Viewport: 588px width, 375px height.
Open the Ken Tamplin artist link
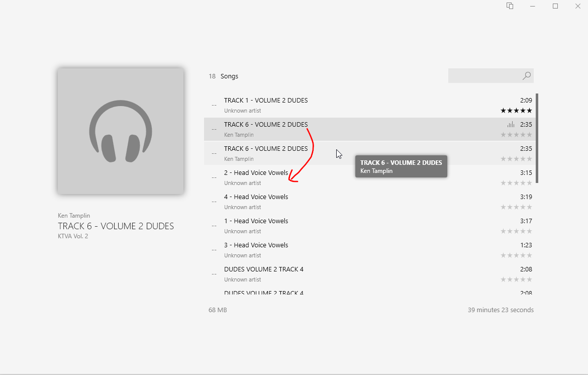click(x=73, y=215)
